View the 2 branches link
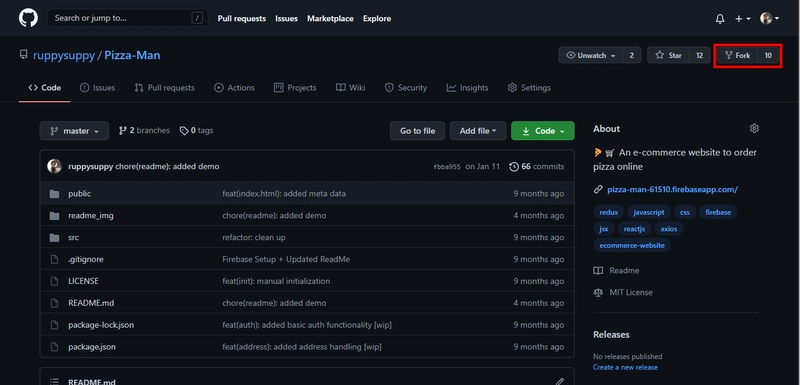 [144, 131]
